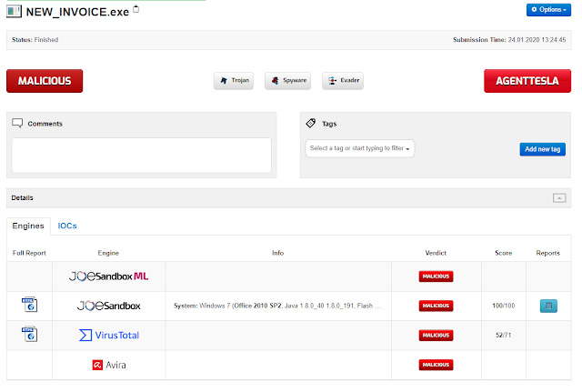Click the Score column header
This screenshot has width=582, height=392.
pos(503,253)
